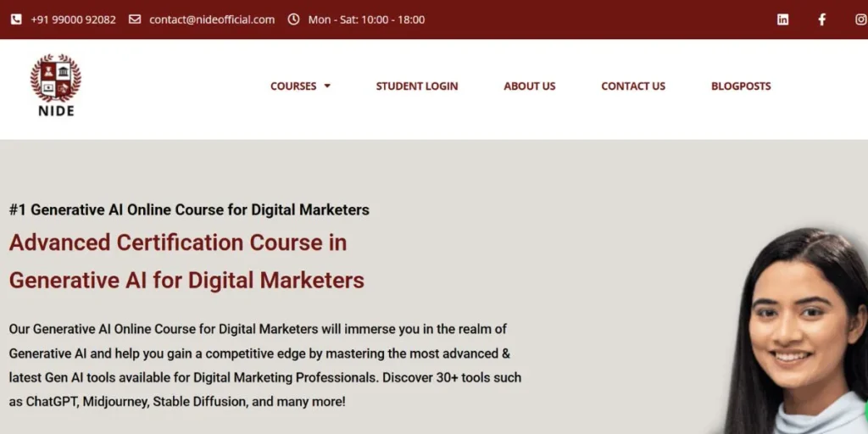Click the phone icon in top bar
868x434 pixels.
click(16, 19)
